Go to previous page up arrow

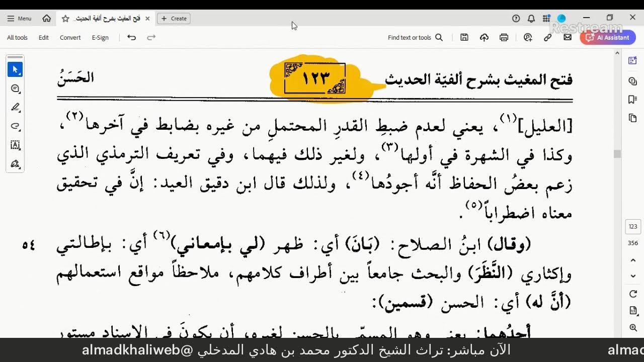pyautogui.click(x=633, y=260)
